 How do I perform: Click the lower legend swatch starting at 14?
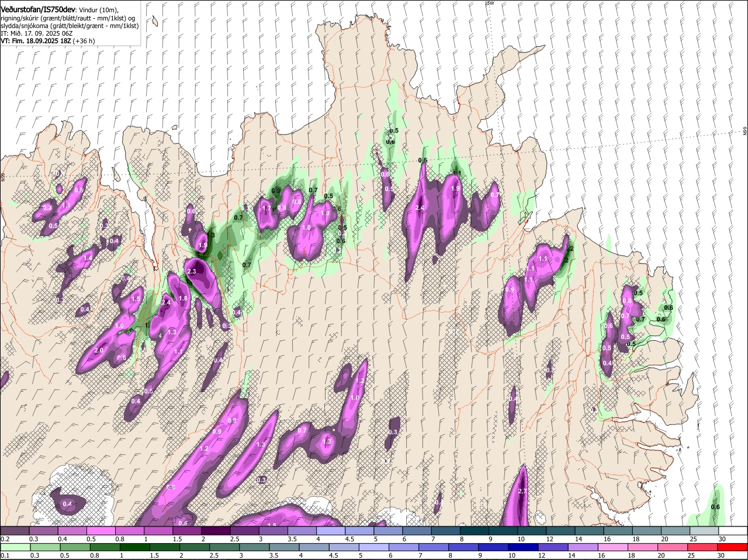click(584, 547)
